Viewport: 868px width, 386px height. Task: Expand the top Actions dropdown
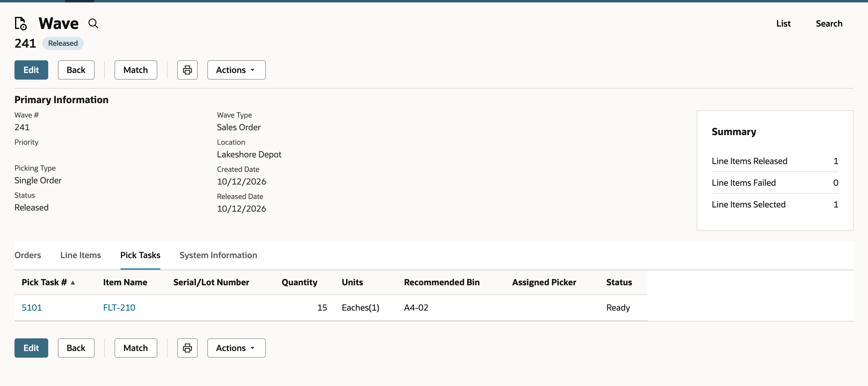(x=236, y=70)
